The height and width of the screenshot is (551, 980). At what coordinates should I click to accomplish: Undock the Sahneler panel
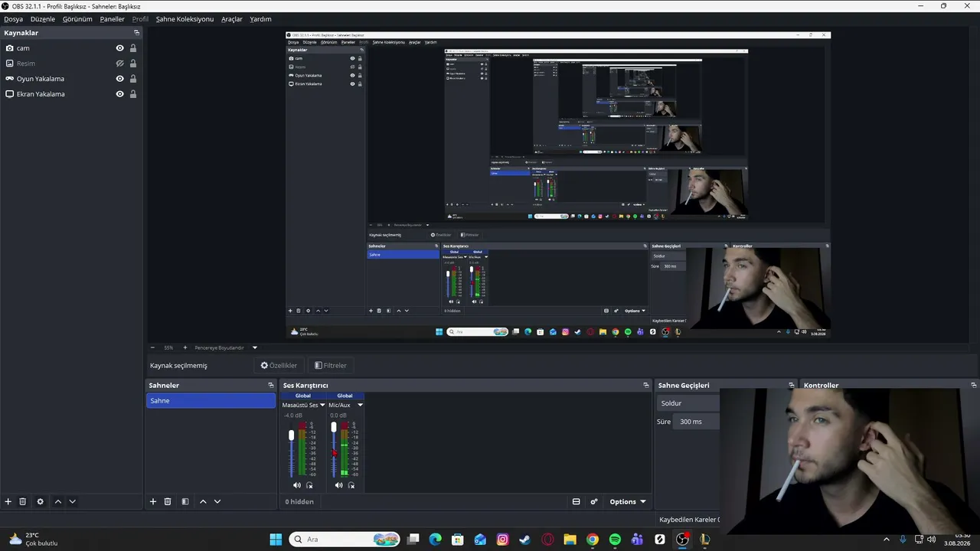[x=270, y=385]
